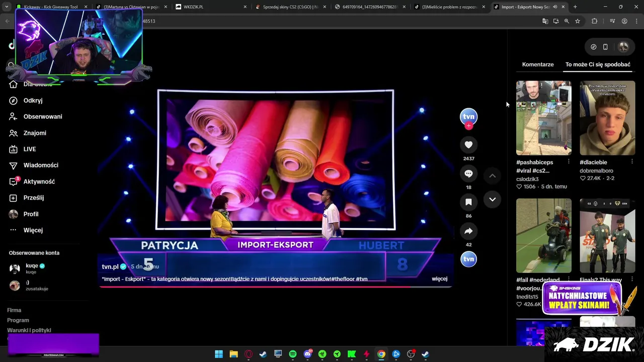Open cslodzik3 author name

tap(527, 179)
